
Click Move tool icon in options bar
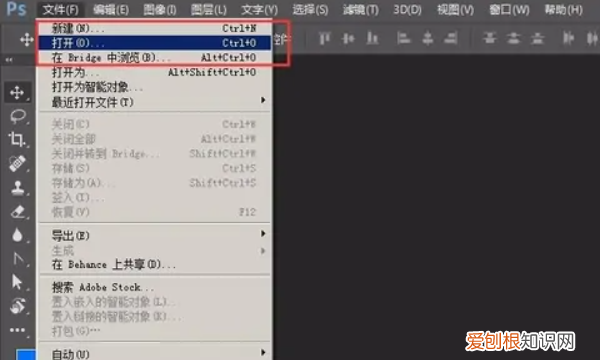point(26,39)
